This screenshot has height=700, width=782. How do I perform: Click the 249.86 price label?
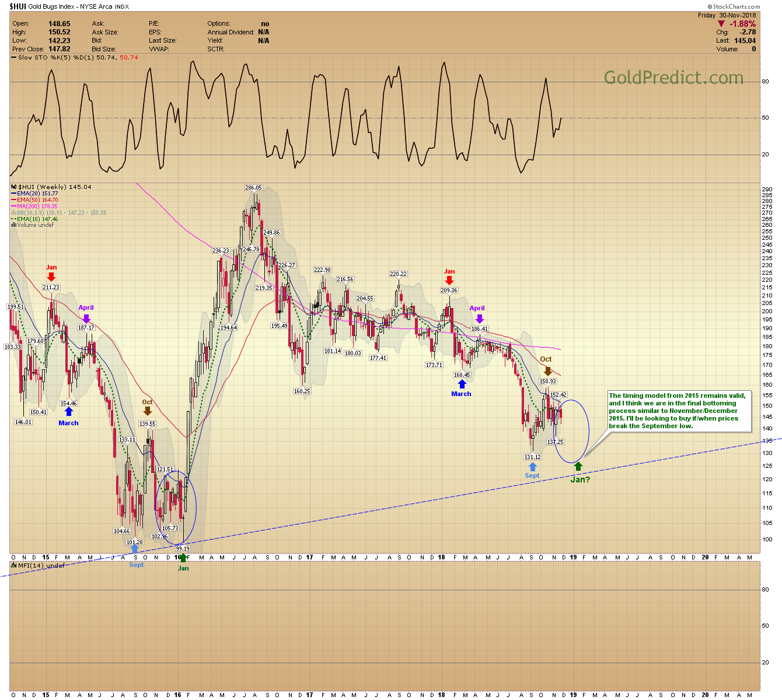(271, 232)
